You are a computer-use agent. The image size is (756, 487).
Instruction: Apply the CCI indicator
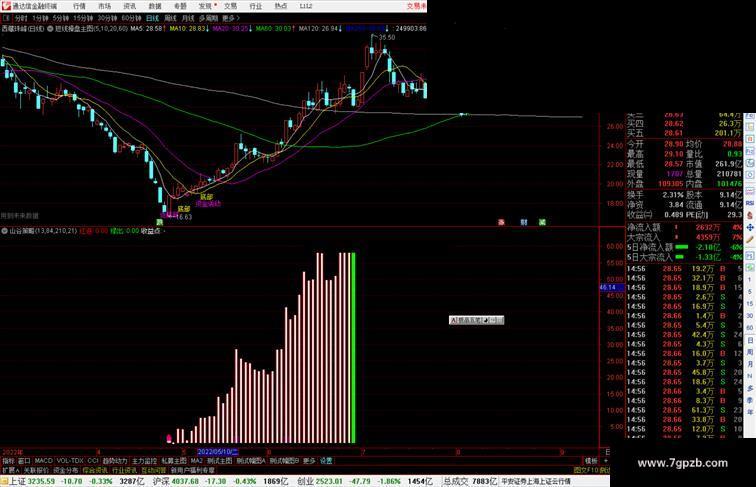pyautogui.click(x=93, y=461)
